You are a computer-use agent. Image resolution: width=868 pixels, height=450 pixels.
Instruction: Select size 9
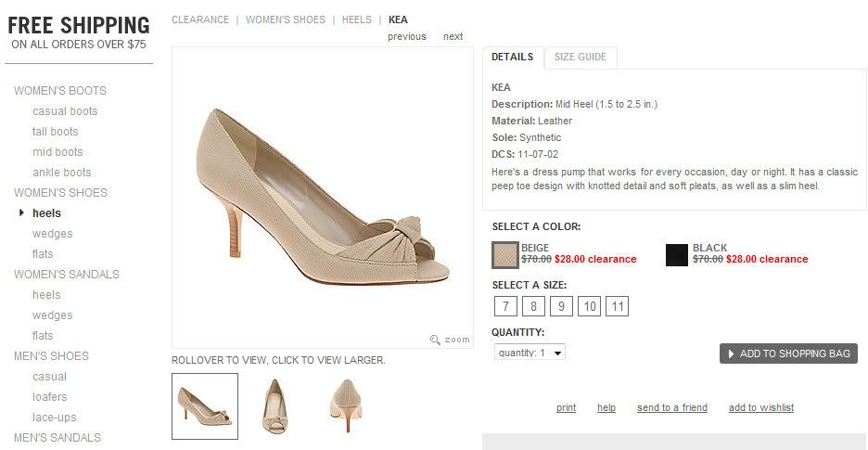tap(561, 306)
